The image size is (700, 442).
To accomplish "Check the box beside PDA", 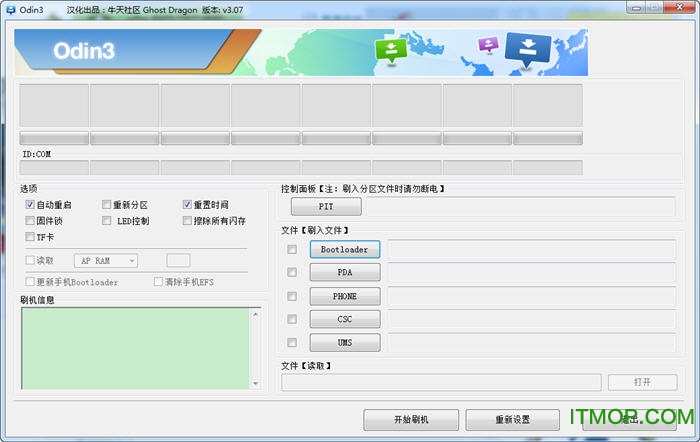I will point(292,272).
